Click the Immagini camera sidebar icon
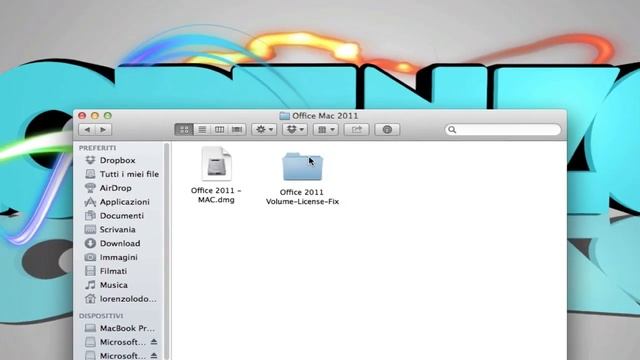Screen dimensions: 640x360 [x=90, y=257]
